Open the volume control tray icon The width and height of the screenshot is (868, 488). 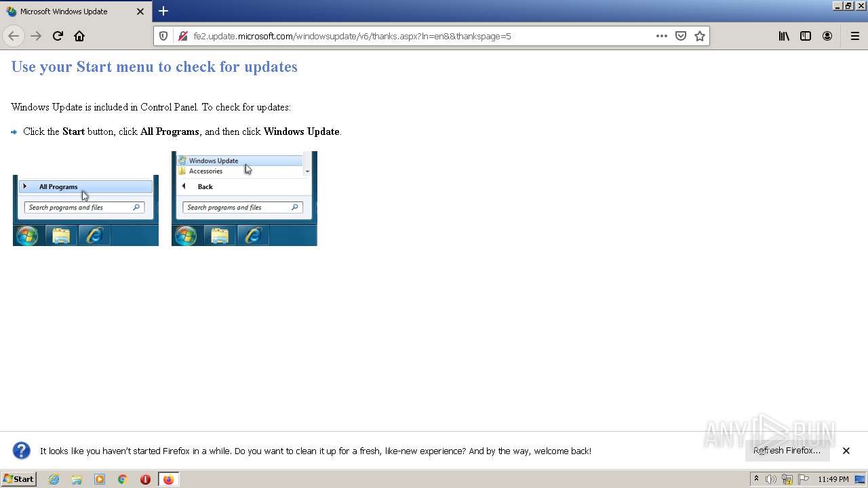[771, 479]
